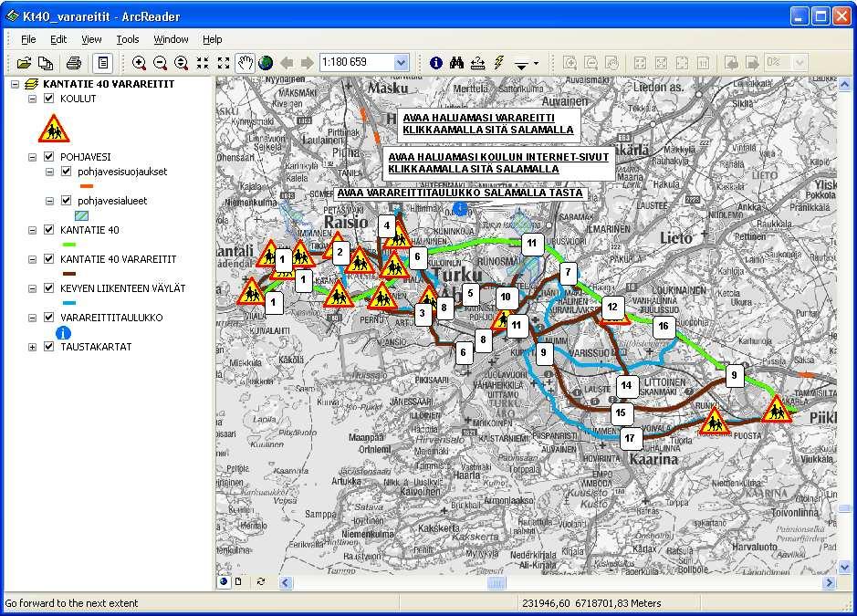Collapse the KEVYEN LIIKENTEEN VÄYLÄT legend

32,288
